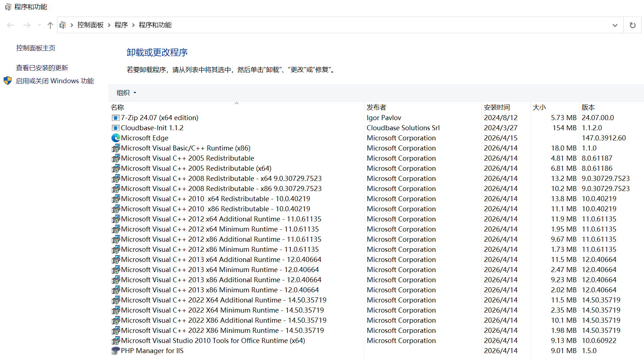Click the 2024/8/12 install date cell
This screenshot has height=360, width=644.
point(501,118)
